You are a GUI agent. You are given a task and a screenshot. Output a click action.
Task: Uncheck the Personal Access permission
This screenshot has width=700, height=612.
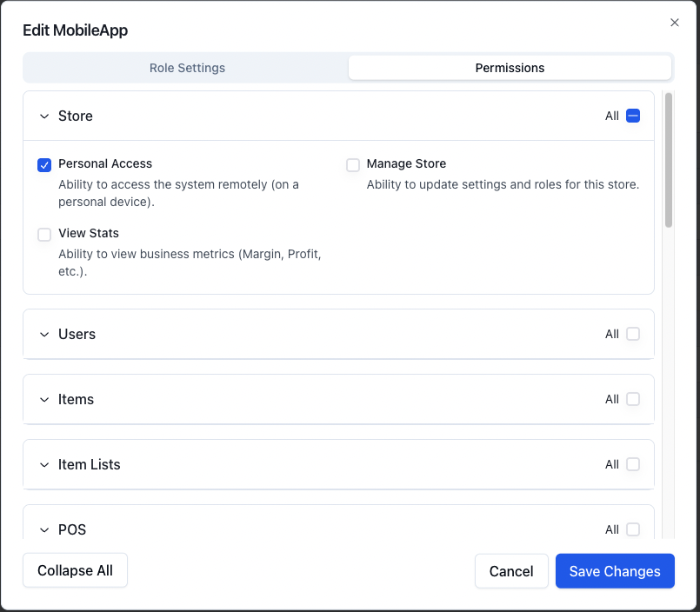[x=44, y=165]
